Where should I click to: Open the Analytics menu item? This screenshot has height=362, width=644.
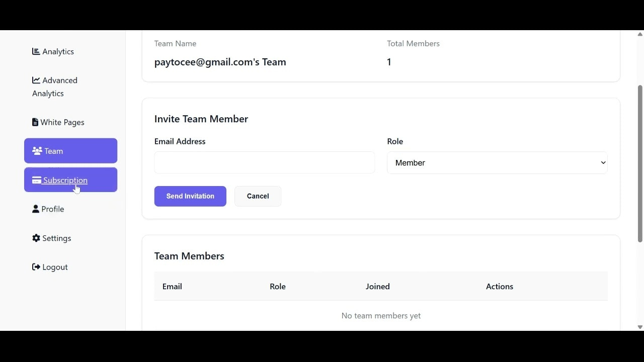point(58,52)
